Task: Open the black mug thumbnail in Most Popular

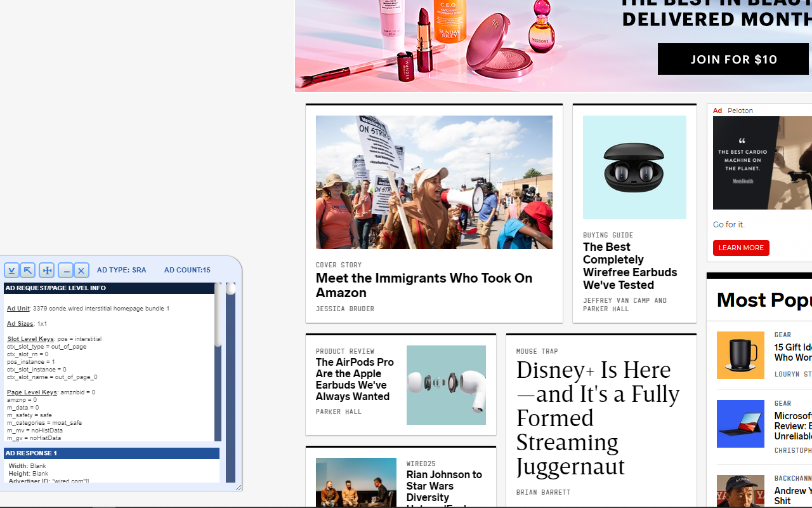Action: pos(740,355)
